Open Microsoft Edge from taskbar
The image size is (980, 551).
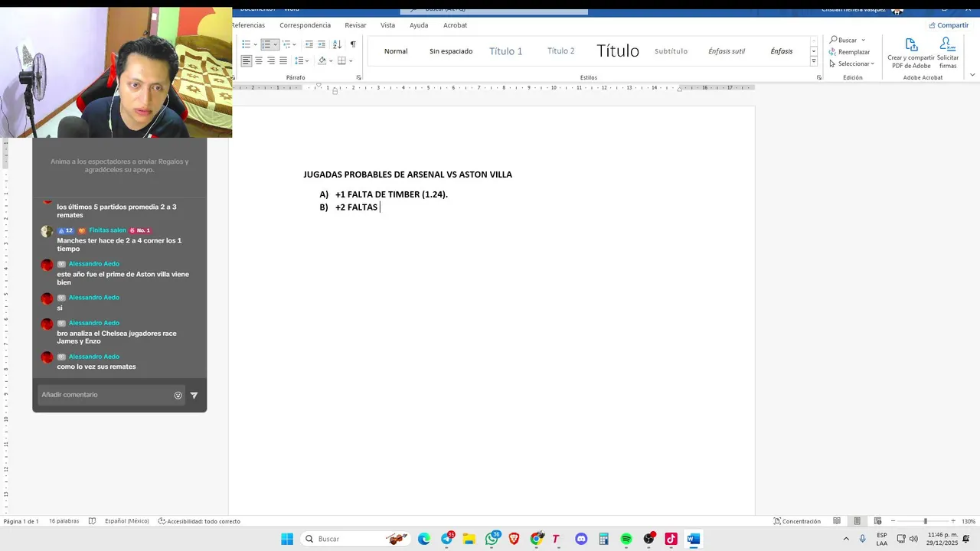(424, 539)
